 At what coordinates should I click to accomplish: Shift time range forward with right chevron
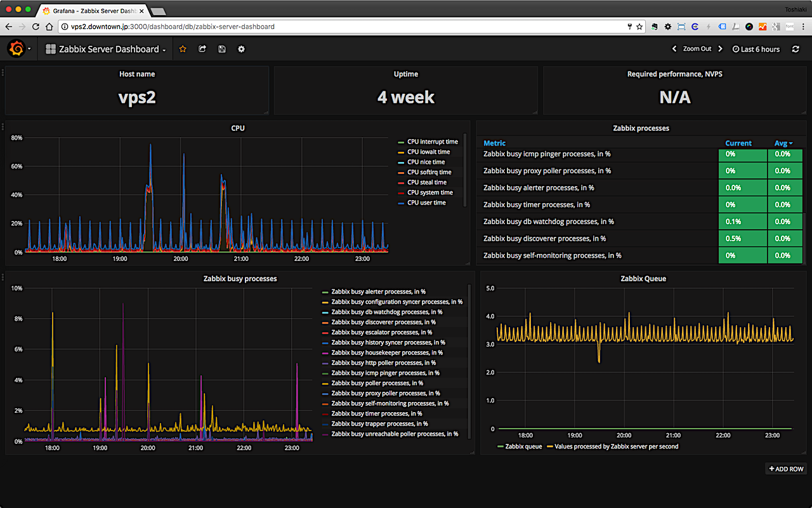click(x=721, y=49)
